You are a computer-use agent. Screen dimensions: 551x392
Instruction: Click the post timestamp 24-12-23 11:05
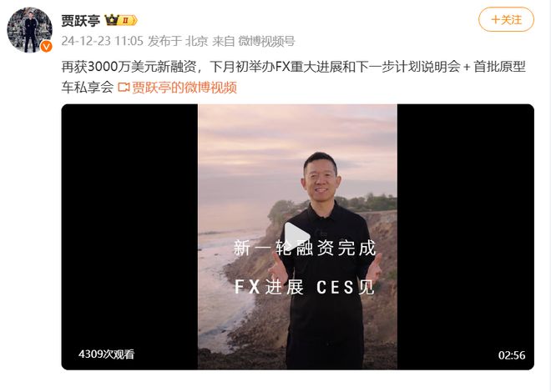[102, 41]
